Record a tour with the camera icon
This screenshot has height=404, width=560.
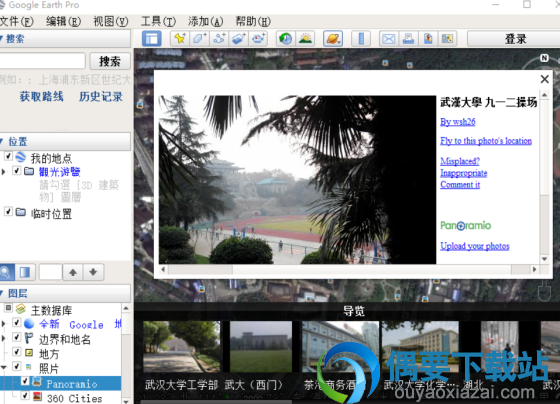click(259, 39)
